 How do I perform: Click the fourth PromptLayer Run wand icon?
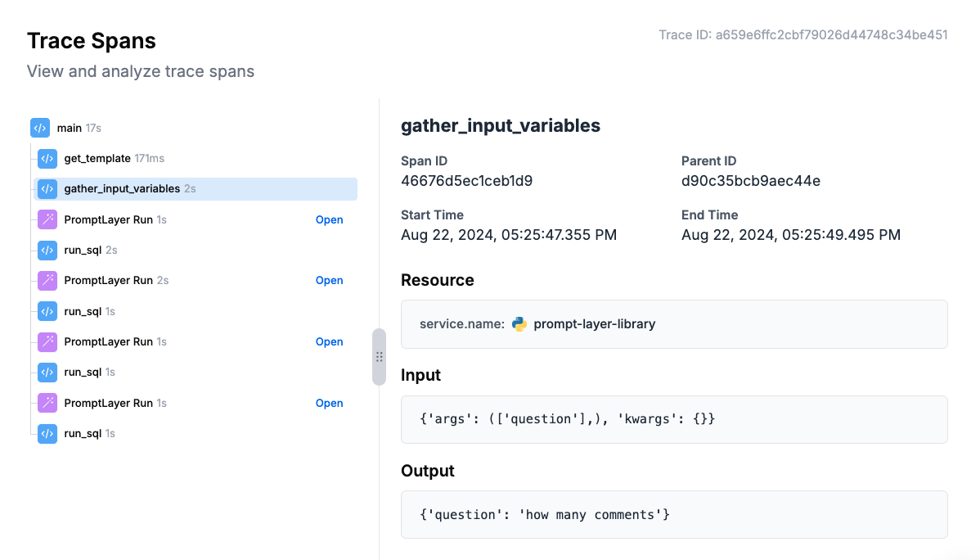47,403
